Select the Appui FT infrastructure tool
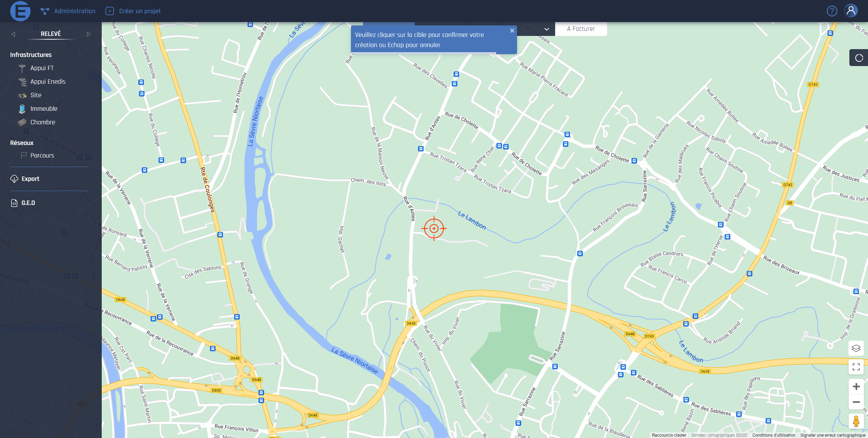The height and width of the screenshot is (438, 868). point(42,68)
